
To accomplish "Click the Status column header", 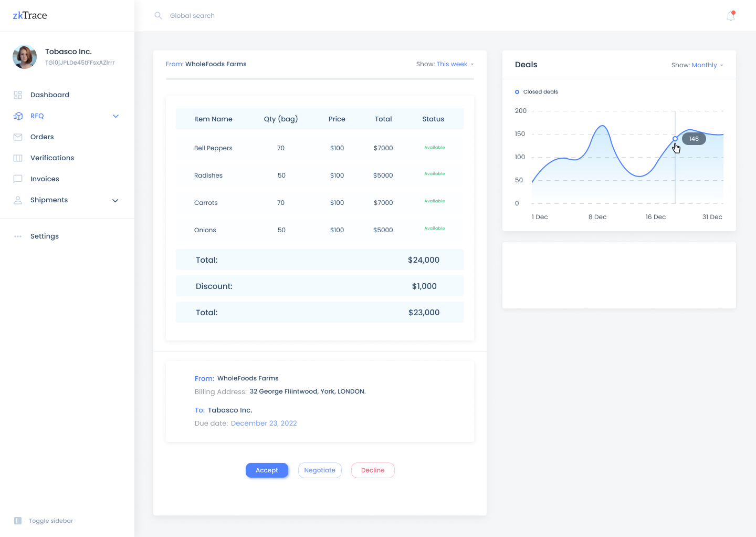I will (x=433, y=119).
